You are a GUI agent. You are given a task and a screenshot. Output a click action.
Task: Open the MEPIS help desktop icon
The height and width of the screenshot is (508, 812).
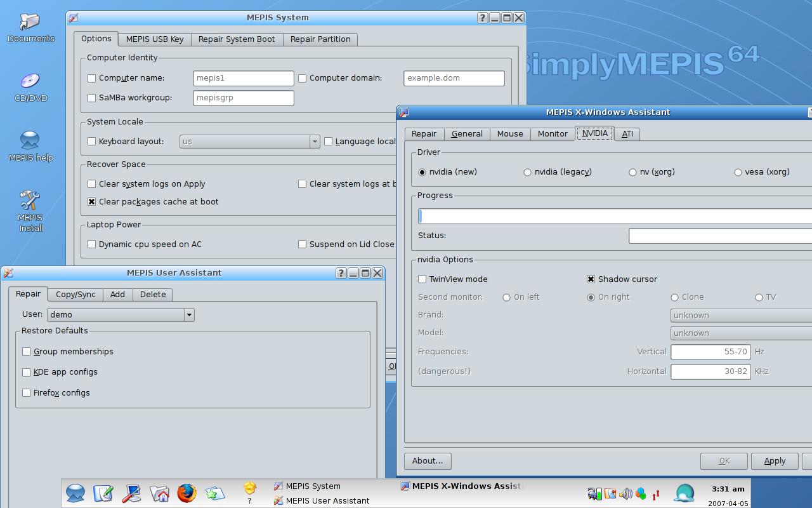[x=30, y=146]
